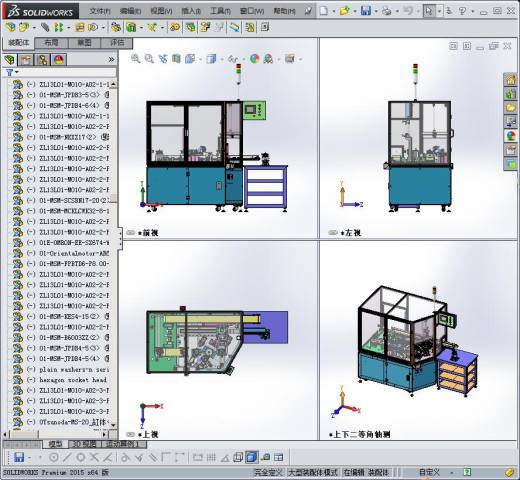Open the 工具 menu
This screenshot has width=520, height=480.
[x=220, y=11]
